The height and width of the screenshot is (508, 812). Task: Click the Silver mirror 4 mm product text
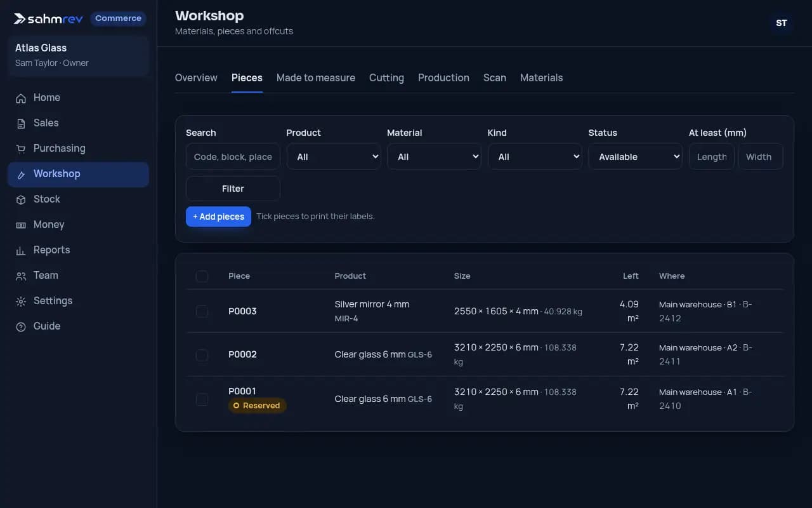click(372, 304)
